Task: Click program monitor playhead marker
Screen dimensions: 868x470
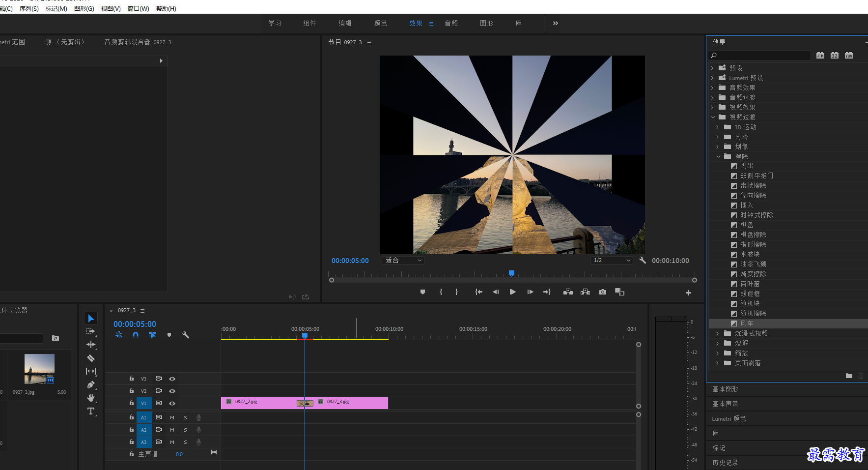Action: [x=511, y=273]
